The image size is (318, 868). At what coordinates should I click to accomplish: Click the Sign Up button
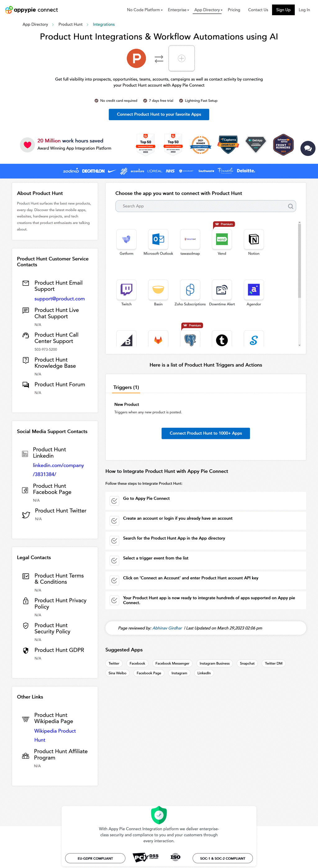[x=283, y=10]
